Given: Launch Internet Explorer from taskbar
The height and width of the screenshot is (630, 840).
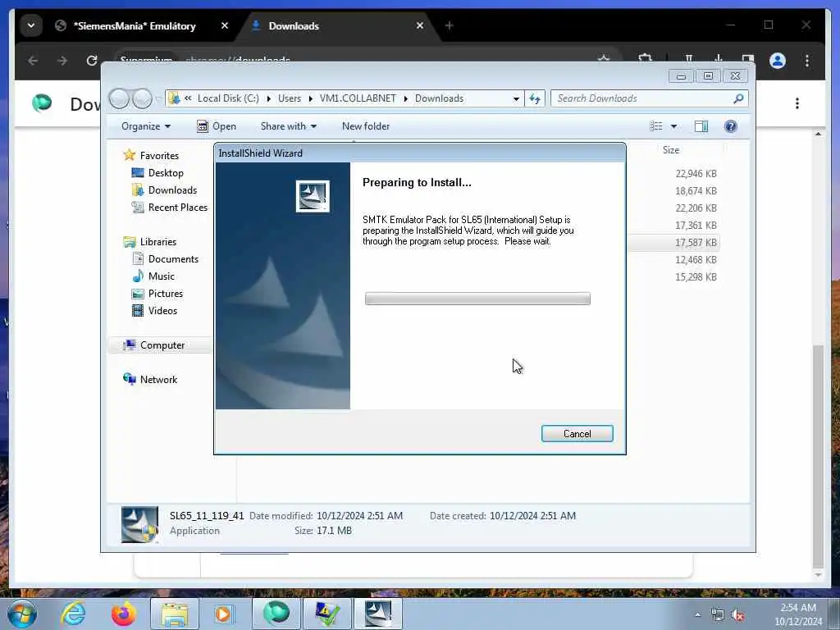Looking at the screenshot, I should coord(73,614).
